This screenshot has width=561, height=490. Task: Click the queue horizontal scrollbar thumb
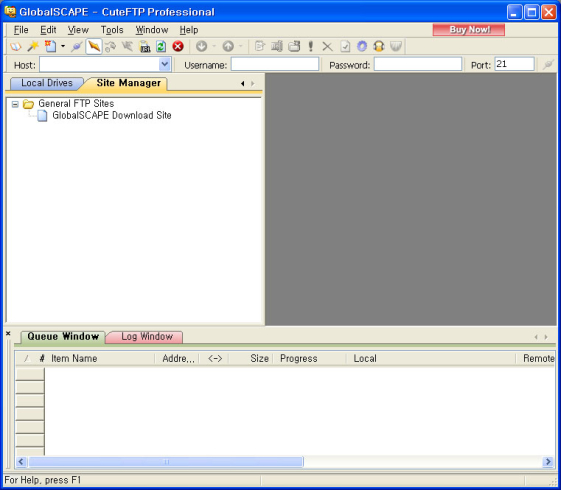pos(166,462)
